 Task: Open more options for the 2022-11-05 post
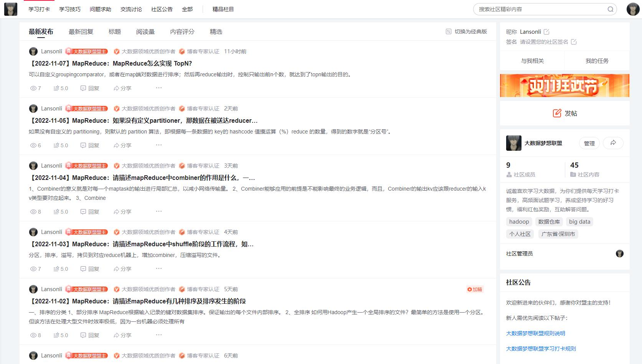tap(159, 145)
